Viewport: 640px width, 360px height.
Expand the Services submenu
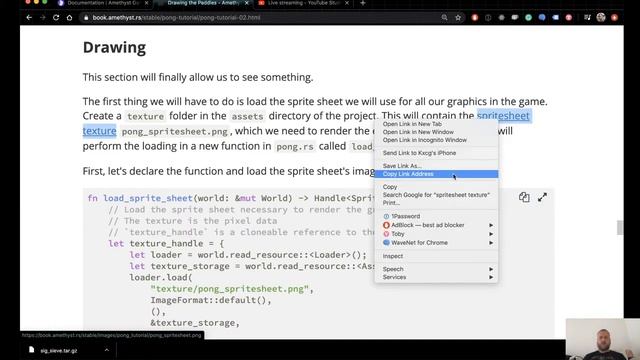pos(436,277)
